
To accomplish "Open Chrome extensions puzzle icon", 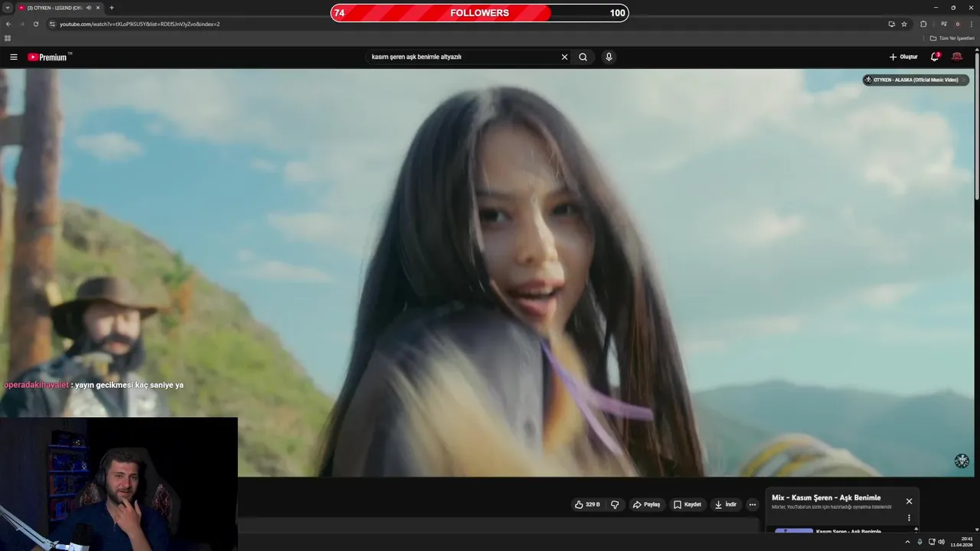I will (x=923, y=24).
